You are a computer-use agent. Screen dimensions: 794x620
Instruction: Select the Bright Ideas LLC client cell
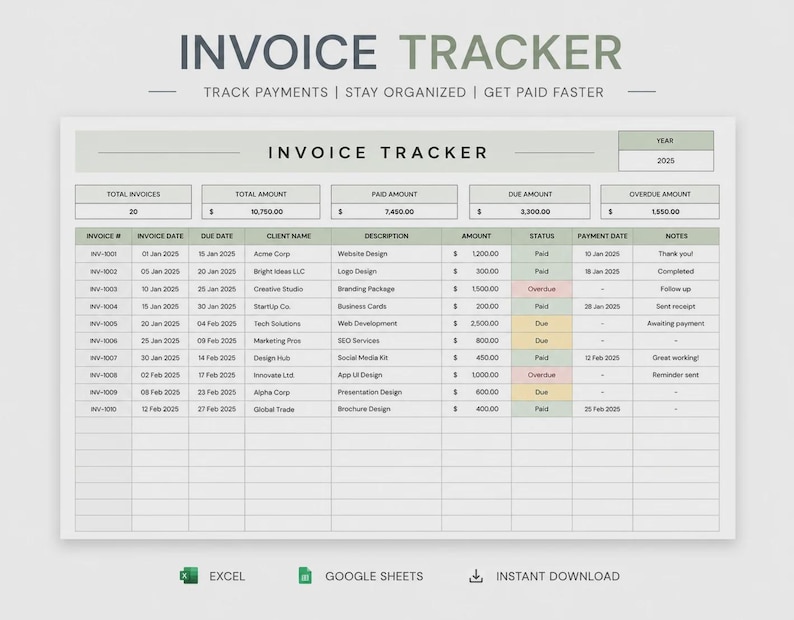(x=288, y=272)
